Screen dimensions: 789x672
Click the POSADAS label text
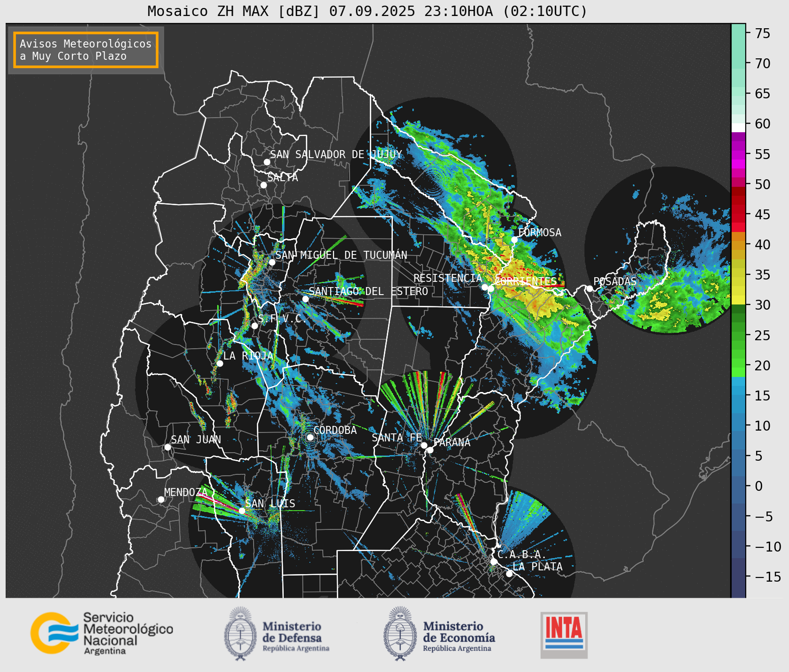(x=615, y=281)
